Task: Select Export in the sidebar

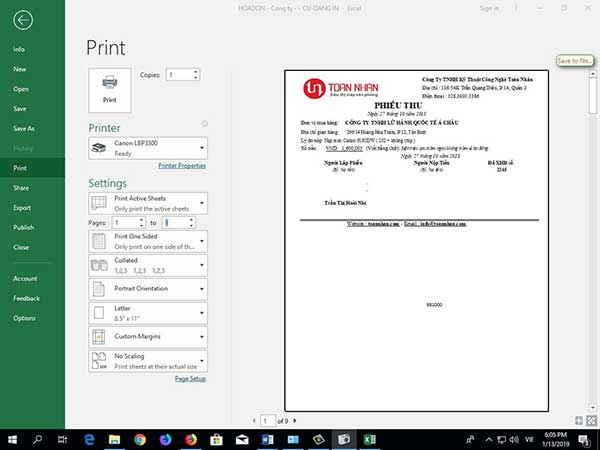Action: pyautogui.click(x=22, y=208)
